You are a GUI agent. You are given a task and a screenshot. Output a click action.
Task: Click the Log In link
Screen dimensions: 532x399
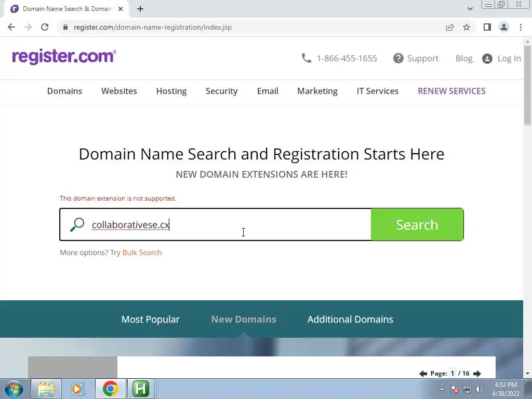(509, 58)
